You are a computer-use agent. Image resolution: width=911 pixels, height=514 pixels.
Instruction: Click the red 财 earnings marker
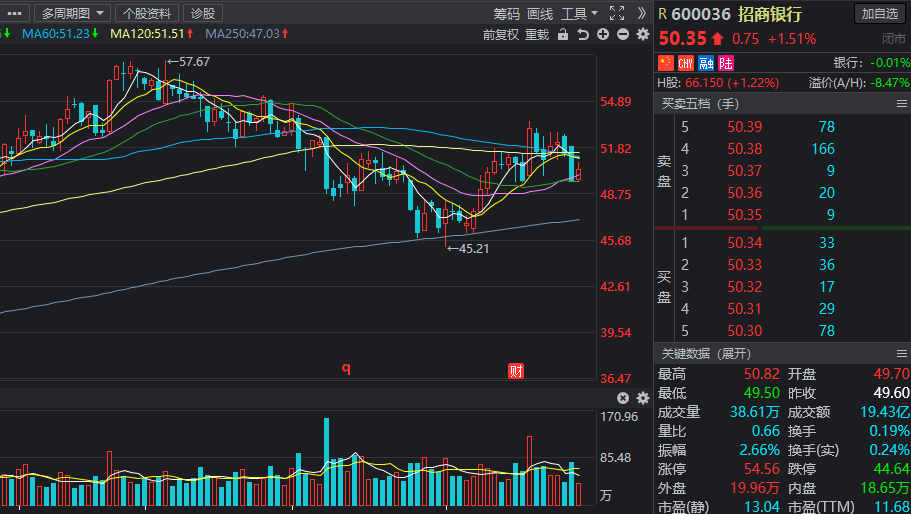(517, 371)
